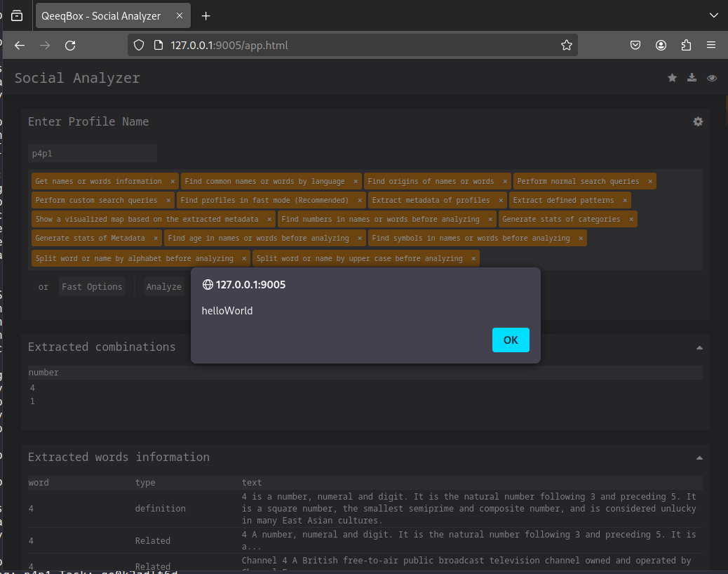This screenshot has height=574, width=728.
Task: Open the Firefox hamburger application menu
Action: pyautogui.click(x=711, y=46)
